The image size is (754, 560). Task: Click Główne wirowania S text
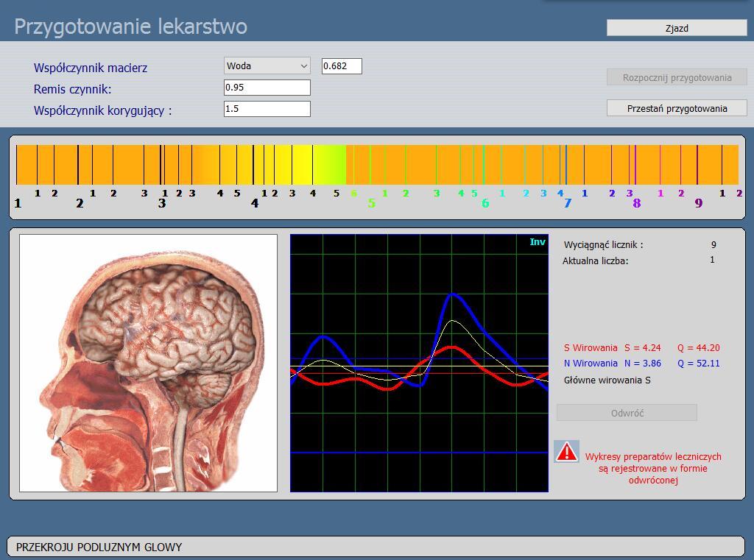tap(607, 380)
